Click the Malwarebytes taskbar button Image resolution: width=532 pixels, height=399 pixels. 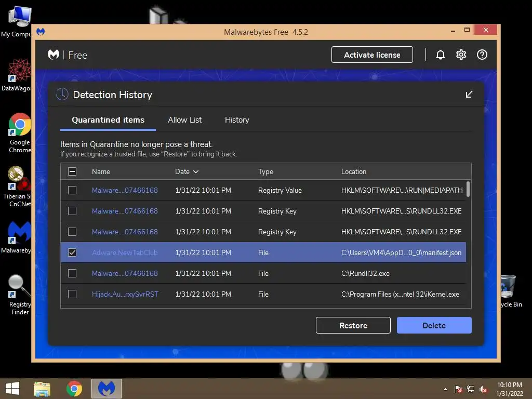tap(107, 389)
